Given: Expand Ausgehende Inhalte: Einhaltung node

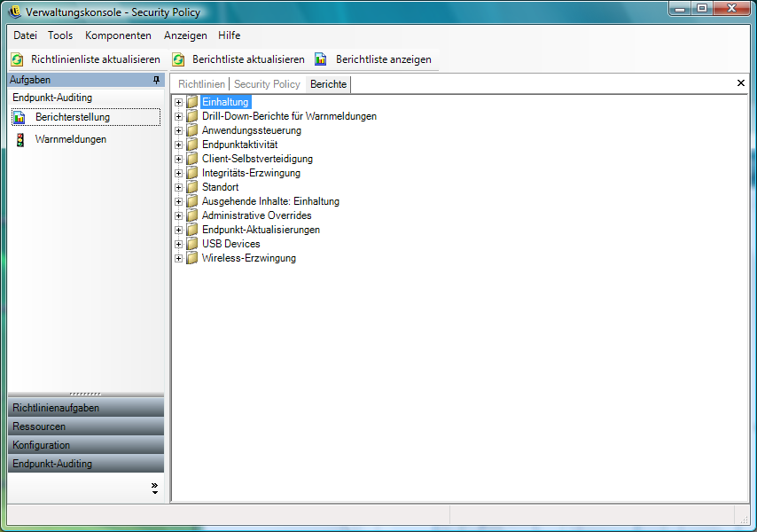Looking at the screenshot, I should 179,201.
